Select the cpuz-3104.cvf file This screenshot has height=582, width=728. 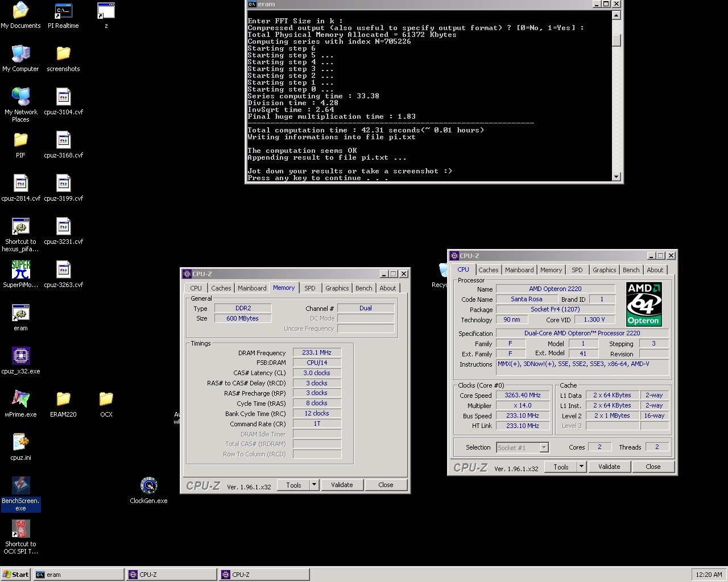(x=63, y=102)
